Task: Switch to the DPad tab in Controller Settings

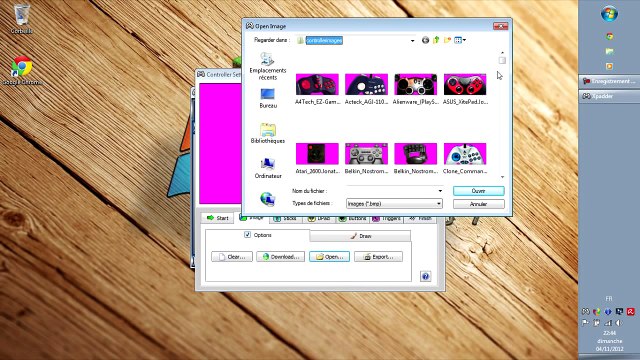Action: pyautogui.click(x=319, y=219)
